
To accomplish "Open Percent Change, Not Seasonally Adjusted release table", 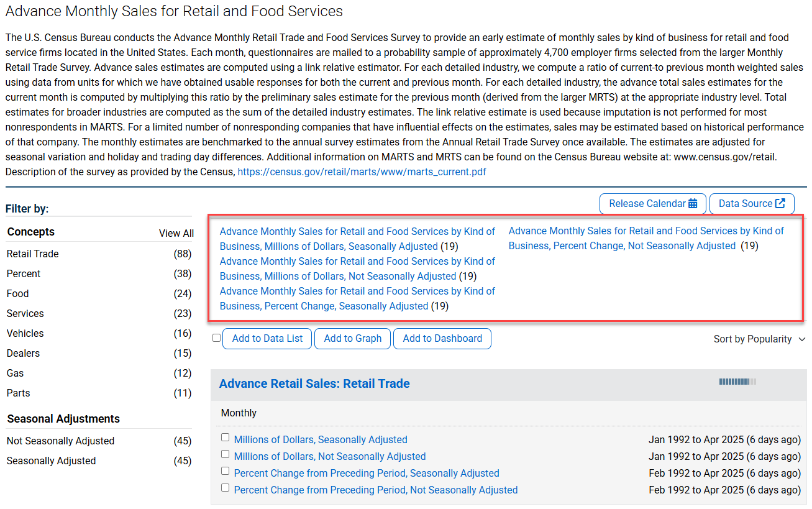I will [646, 238].
